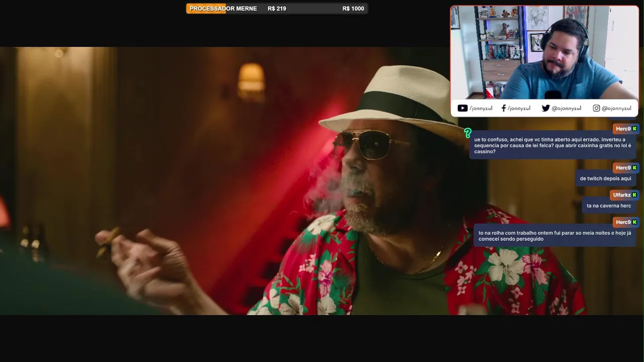The image size is (644, 362).
Task: Click the Ulfarkz username tag
Action: click(624, 195)
